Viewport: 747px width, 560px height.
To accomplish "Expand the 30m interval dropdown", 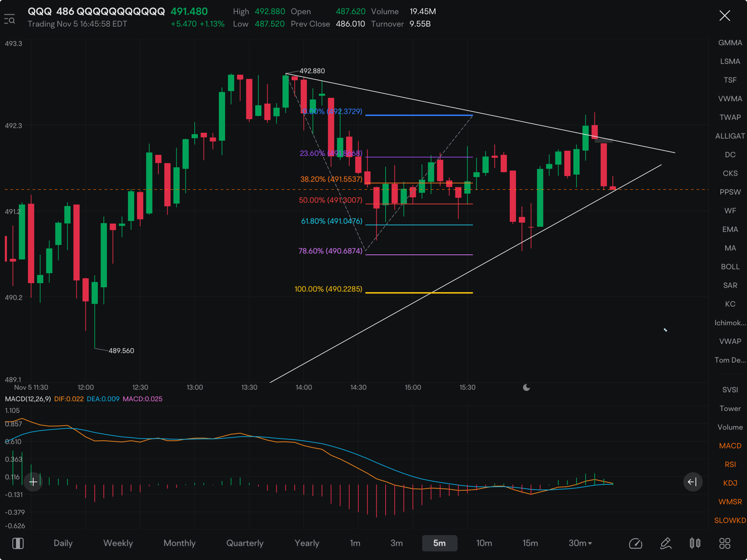I will tap(580, 543).
